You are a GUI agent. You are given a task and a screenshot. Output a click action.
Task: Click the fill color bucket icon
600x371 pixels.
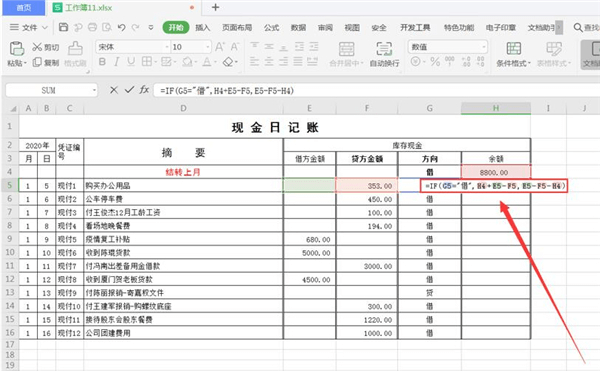tap(187, 62)
